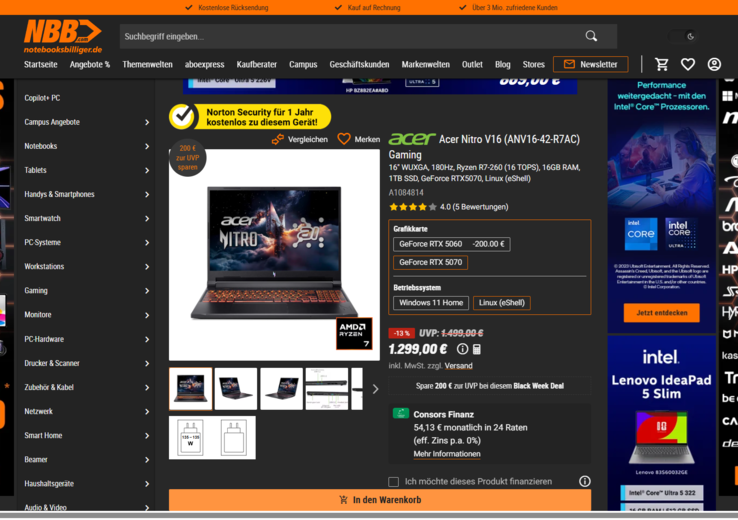Open the user account icon

click(714, 64)
